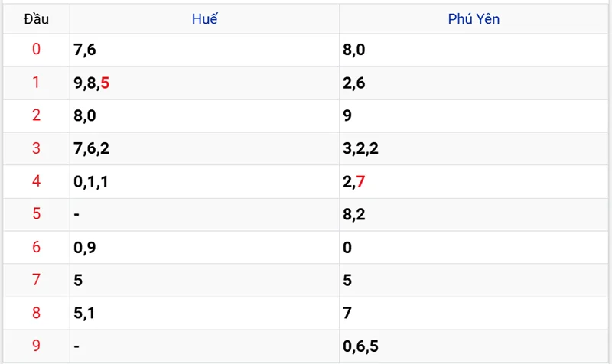Select the Đầu column header
612x364 pixels.
tap(36, 18)
